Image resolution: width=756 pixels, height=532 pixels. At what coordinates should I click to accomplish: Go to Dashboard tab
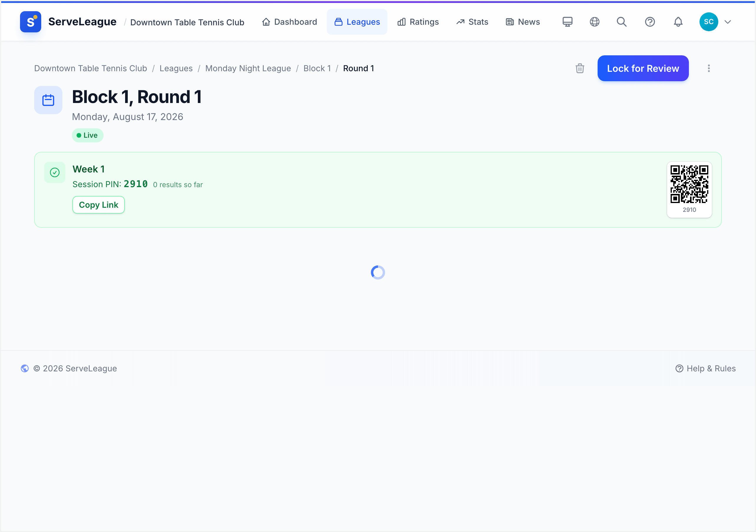pyautogui.click(x=289, y=22)
